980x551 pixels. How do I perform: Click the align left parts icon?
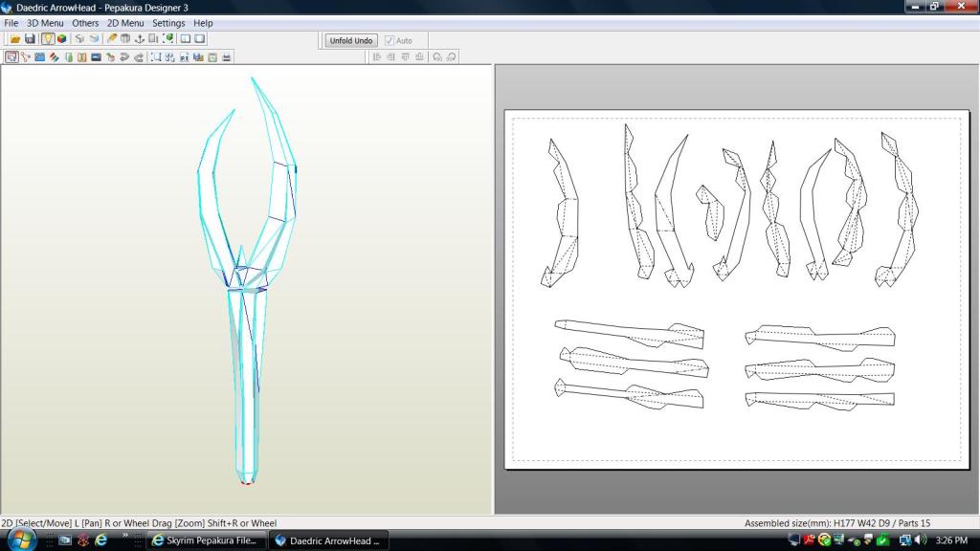pyautogui.click(x=377, y=56)
